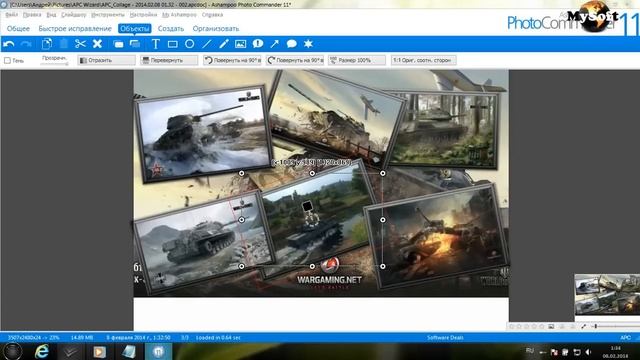
Task: Select the Rectangle shape tool
Action: (173, 44)
